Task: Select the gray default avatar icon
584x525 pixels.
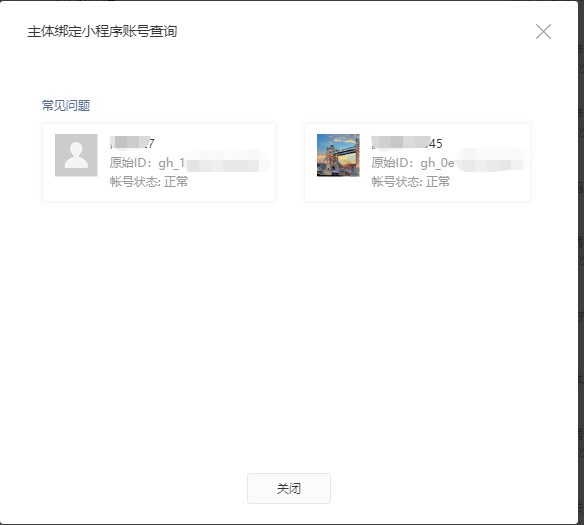Action: coord(76,155)
